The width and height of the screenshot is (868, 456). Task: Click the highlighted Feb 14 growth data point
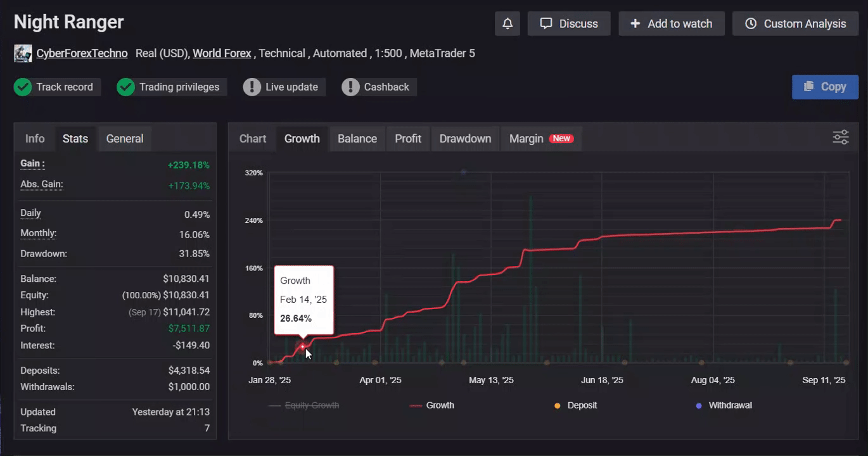[303, 346]
